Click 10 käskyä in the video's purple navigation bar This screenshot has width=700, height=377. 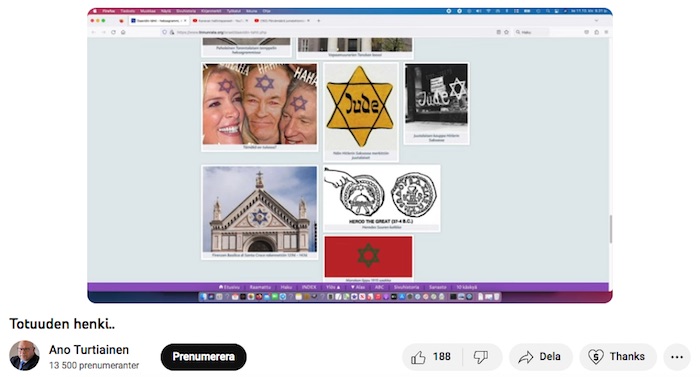coord(467,287)
